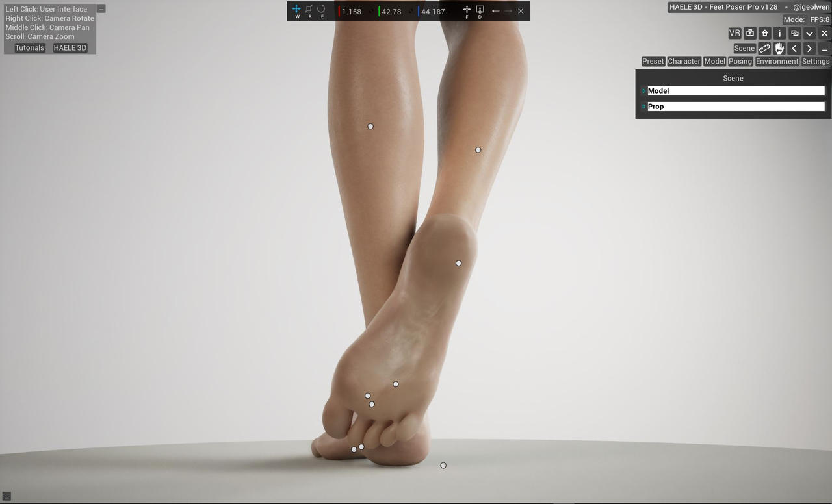Click the underscore button at bottom-left corner
The height and width of the screenshot is (504, 832).
[x=6, y=497]
